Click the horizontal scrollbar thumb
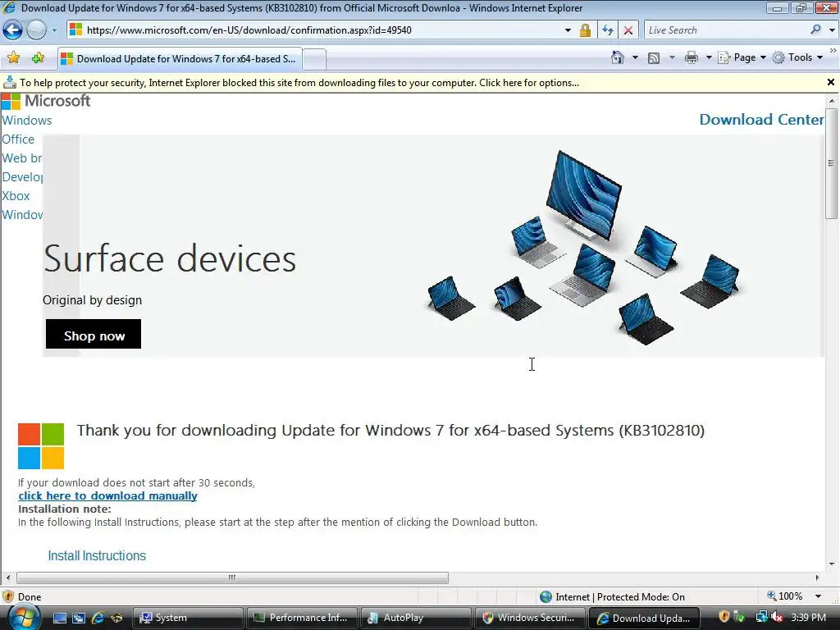The height and width of the screenshot is (630, 840). tap(232, 577)
